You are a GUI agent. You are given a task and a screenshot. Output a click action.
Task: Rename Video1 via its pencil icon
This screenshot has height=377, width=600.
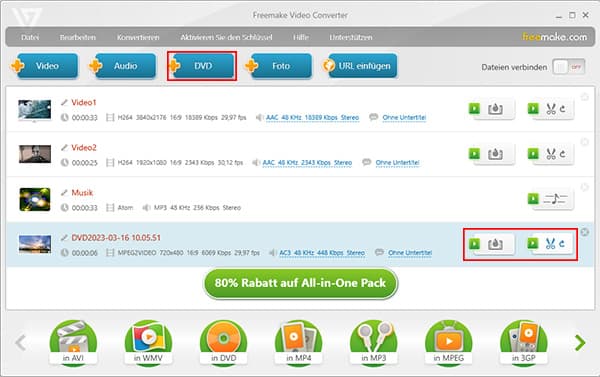[x=64, y=102]
